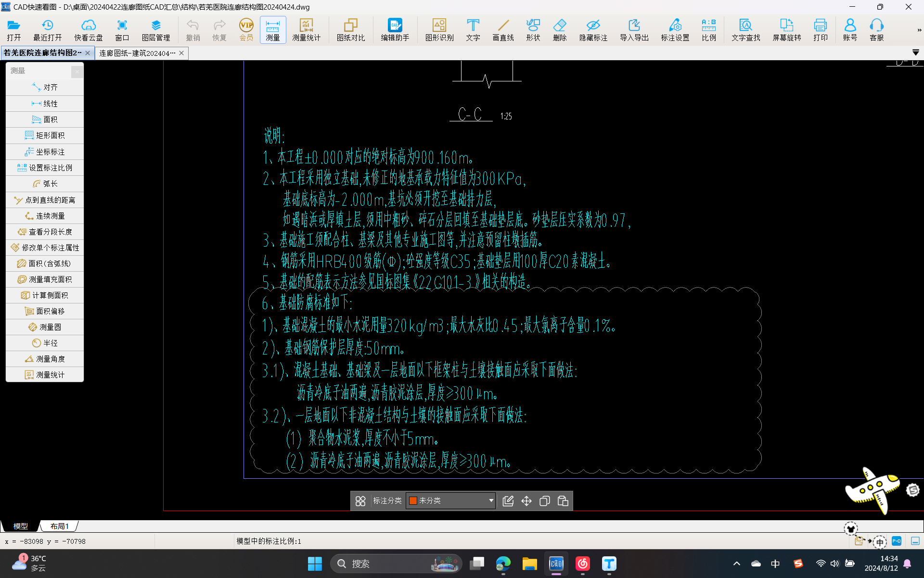Select 线性 linear measurement
Image resolution: width=924 pixels, height=578 pixels.
click(x=45, y=104)
